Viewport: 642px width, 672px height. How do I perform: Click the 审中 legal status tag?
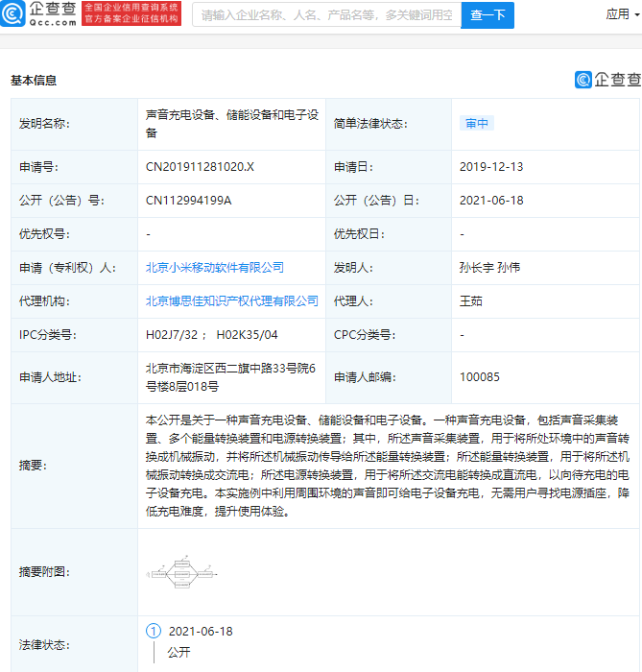coord(477,124)
